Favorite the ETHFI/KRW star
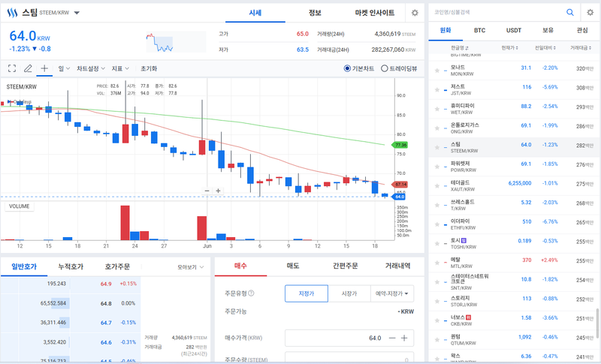Image resolution: width=601 pixels, height=364 pixels. click(x=437, y=224)
